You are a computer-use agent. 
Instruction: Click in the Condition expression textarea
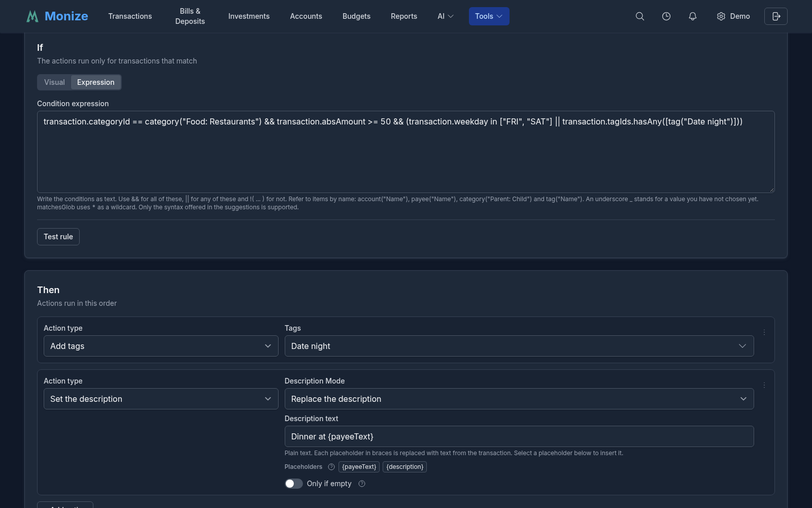406,152
